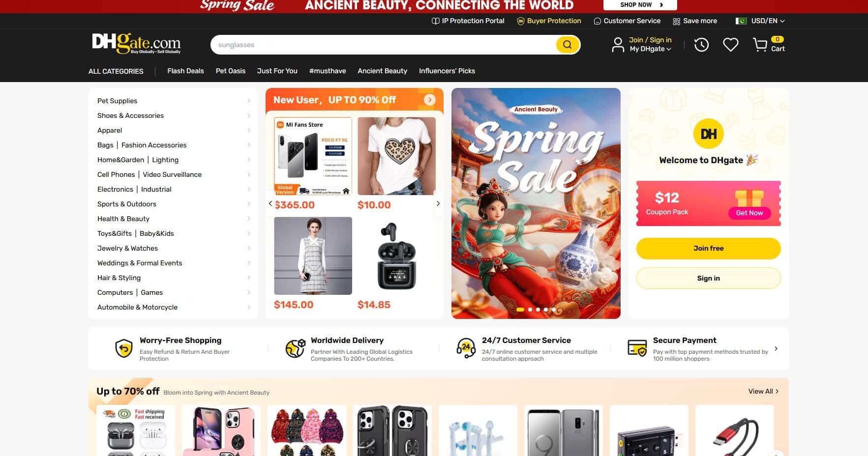The height and width of the screenshot is (456, 868).
Task: Open the leopard heart t-shirt product thumbnail
Action: coord(396,156)
